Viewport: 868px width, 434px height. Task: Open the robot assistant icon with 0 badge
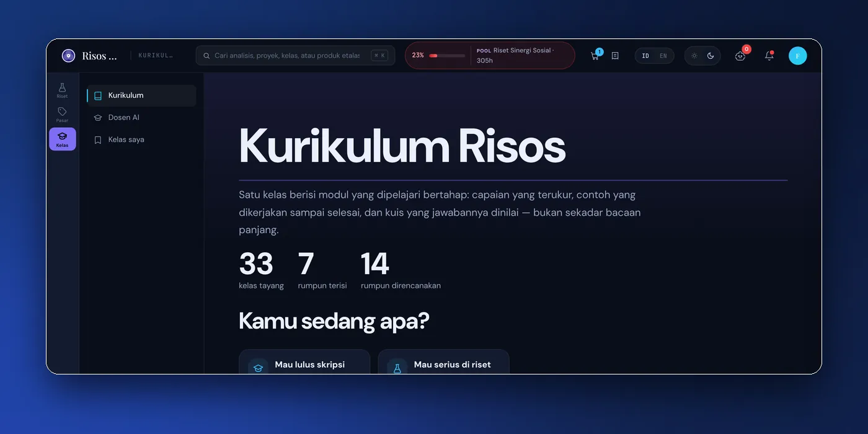(740, 56)
